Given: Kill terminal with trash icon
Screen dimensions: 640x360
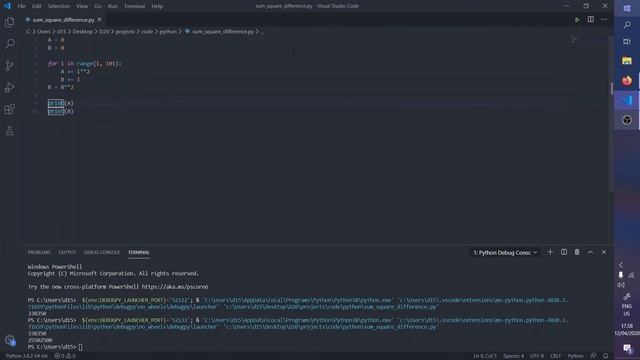Looking at the screenshot, I should 577,252.
